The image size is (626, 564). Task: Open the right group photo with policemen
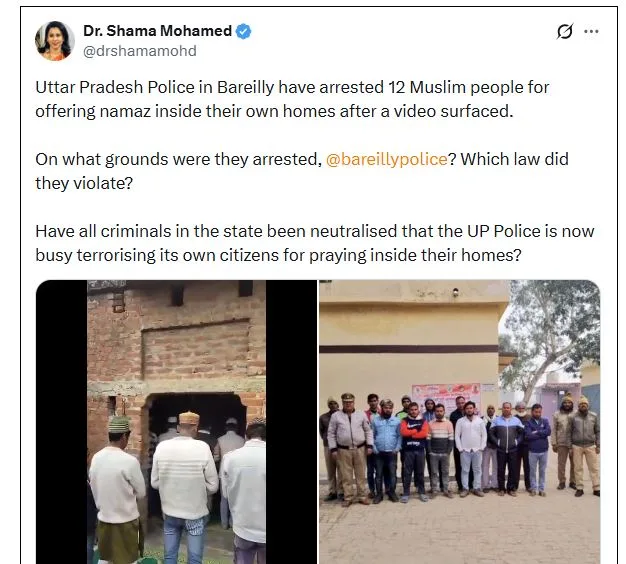(x=460, y=422)
